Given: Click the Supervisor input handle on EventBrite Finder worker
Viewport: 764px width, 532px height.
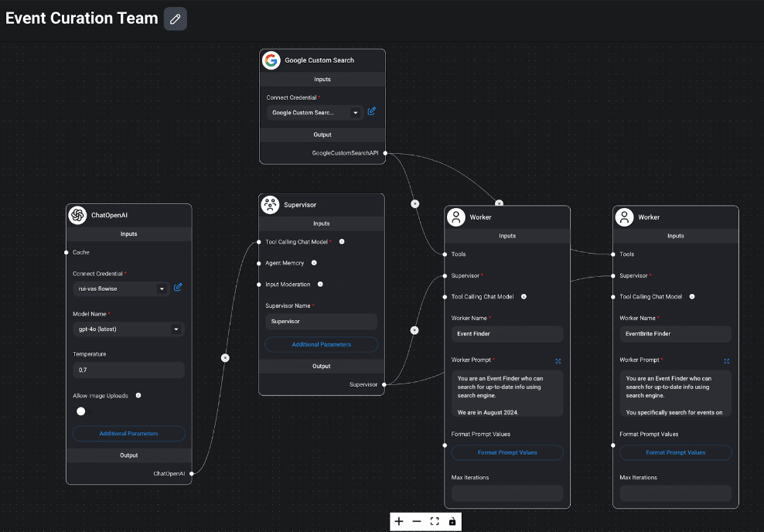Looking at the screenshot, I should pyautogui.click(x=613, y=276).
